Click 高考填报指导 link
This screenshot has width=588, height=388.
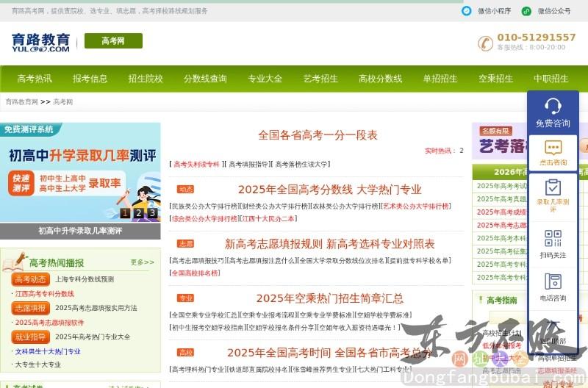[x=248, y=164]
